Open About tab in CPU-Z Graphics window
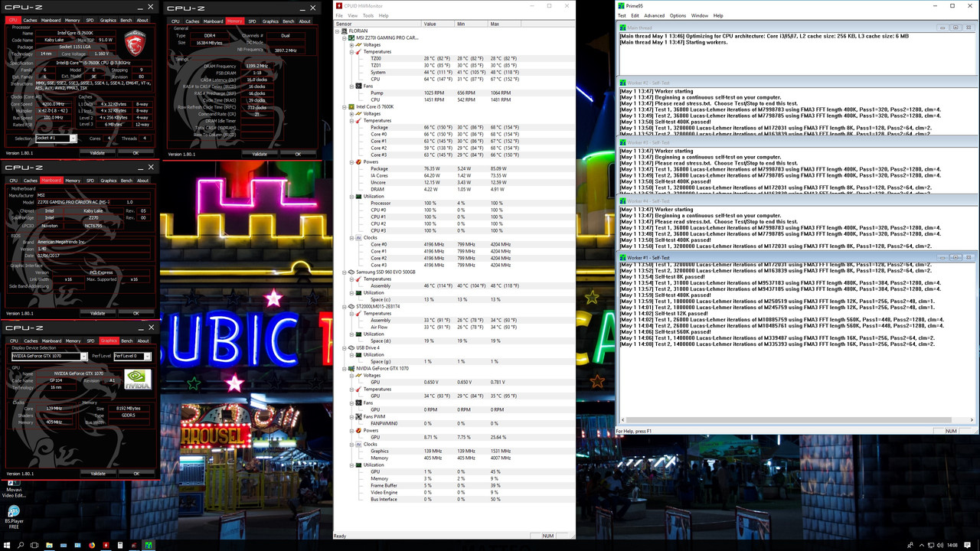Screen dimensions: 980x551 point(143,341)
